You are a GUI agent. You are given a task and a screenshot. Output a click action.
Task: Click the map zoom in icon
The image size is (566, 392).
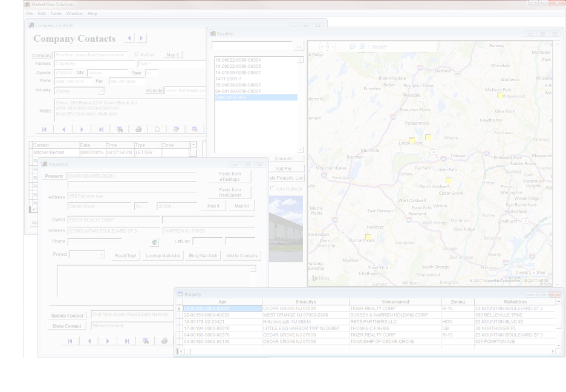pyautogui.click(x=362, y=47)
